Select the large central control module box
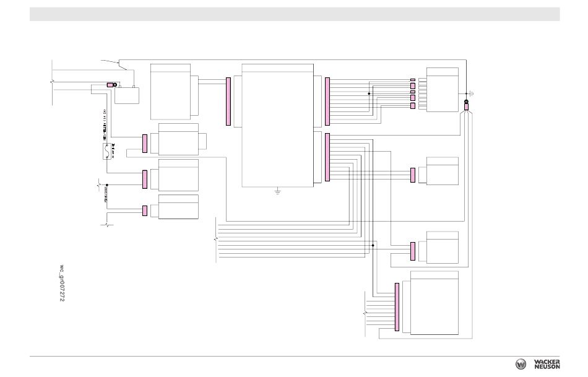 tap(277, 125)
